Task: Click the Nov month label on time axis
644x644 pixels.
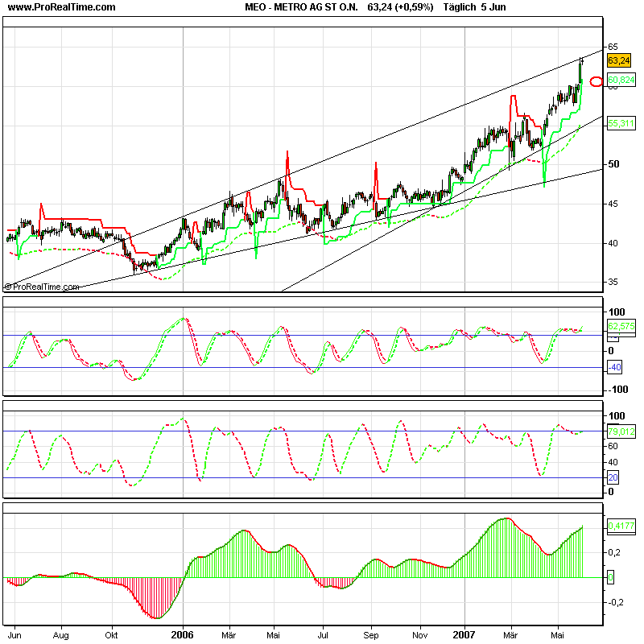Action: tap(419, 635)
